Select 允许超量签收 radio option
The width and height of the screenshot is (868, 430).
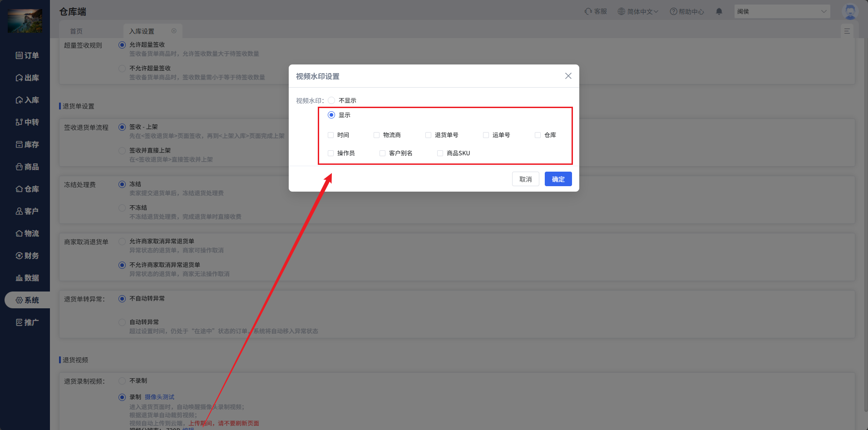(122, 45)
